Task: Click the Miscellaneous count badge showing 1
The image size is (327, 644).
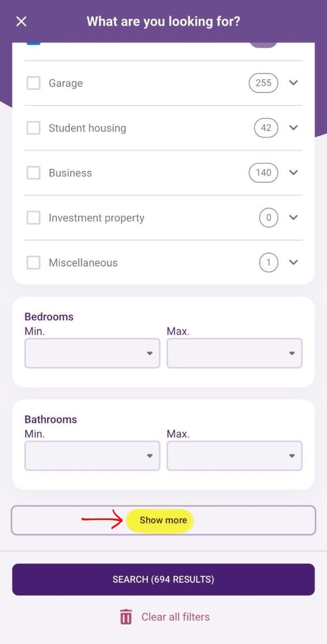Action: (268, 263)
